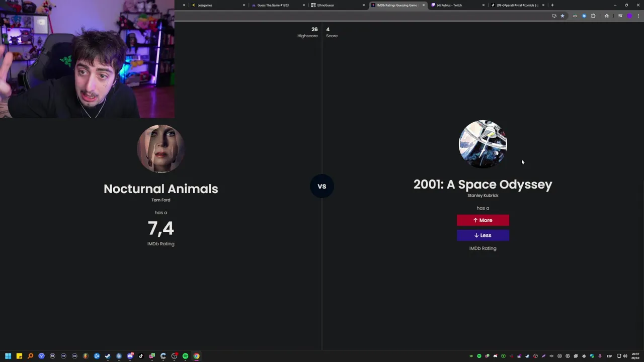Open the Chrome profile avatar
This screenshot has width=644, height=362.
click(629, 16)
